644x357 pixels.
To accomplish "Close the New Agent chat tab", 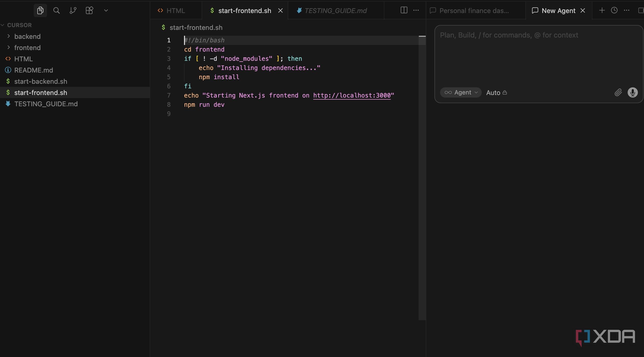I will click(x=583, y=10).
